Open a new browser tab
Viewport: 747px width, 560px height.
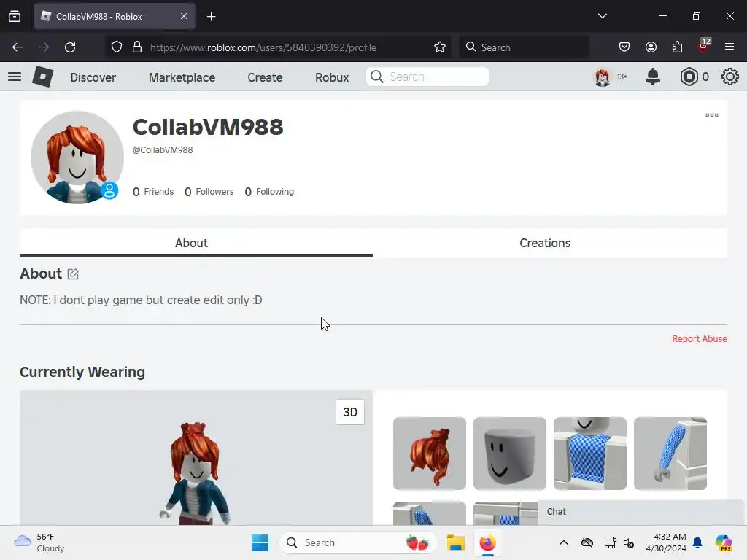coord(211,17)
